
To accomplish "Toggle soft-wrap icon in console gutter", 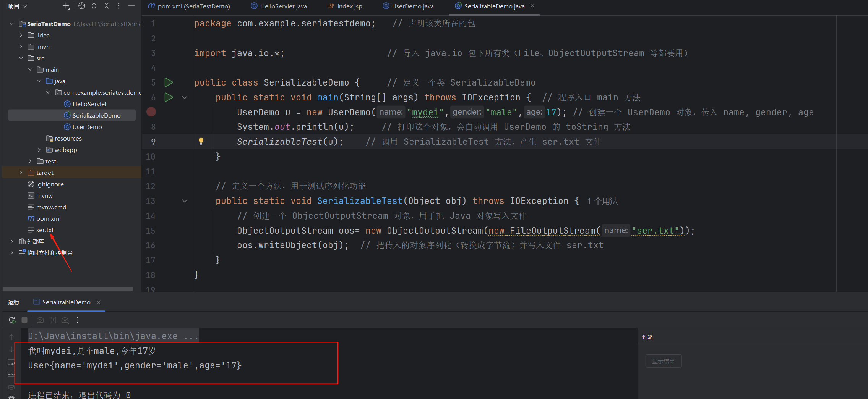I will pyautogui.click(x=11, y=362).
